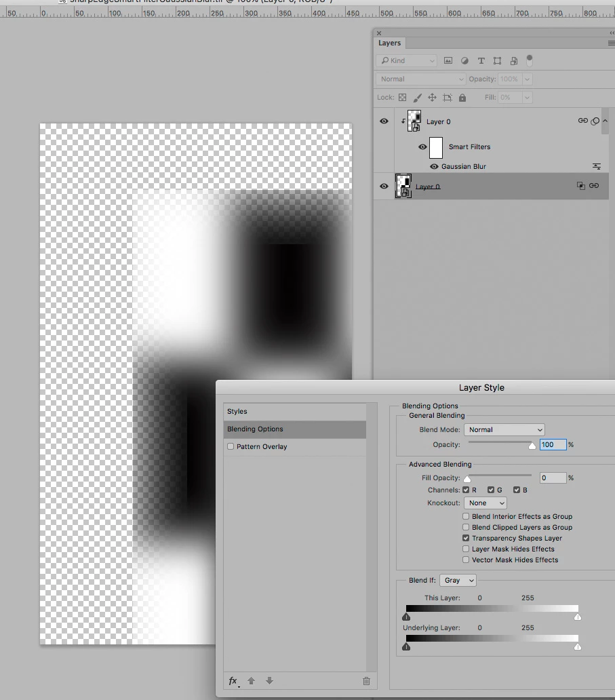Click the bottom Layer 0 thumbnail
615x700 pixels.
(403, 186)
